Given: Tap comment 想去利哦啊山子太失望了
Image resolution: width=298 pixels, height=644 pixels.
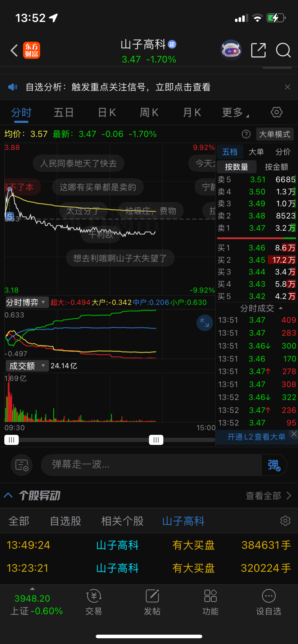Looking at the screenshot, I should [x=120, y=258].
